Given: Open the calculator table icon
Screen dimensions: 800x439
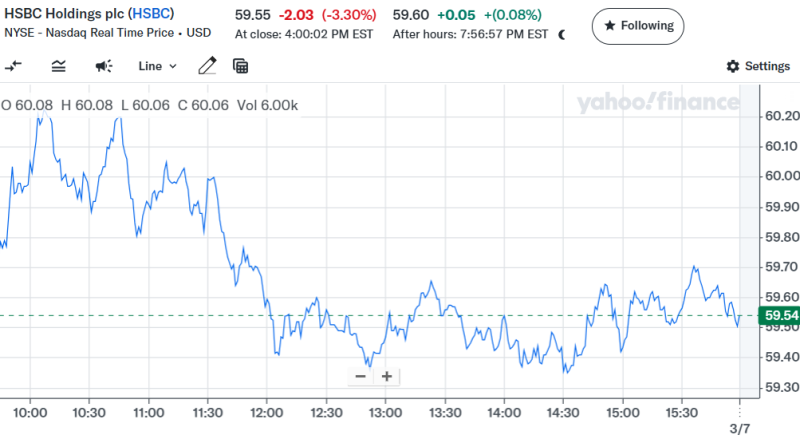Looking at the screenshot, I should (x=240, y=66).
